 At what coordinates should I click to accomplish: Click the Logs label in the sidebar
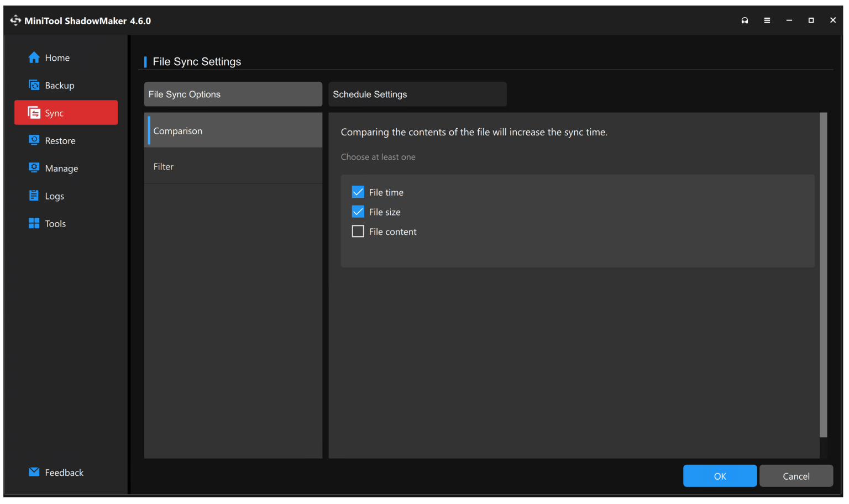click(x=55, y=196)
